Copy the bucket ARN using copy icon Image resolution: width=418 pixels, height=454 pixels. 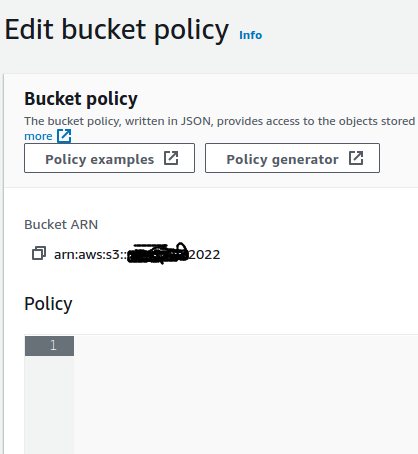pos(39,253)
